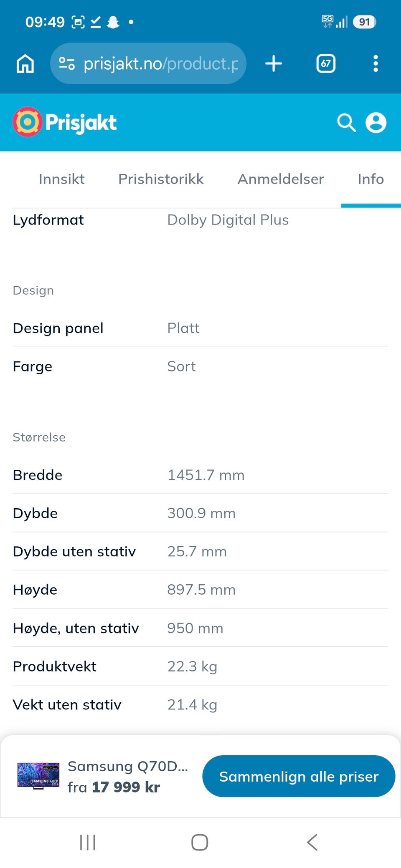Tap Android home navigation button
The height and width of the screenshot is (868, 401).
[200, 842]
